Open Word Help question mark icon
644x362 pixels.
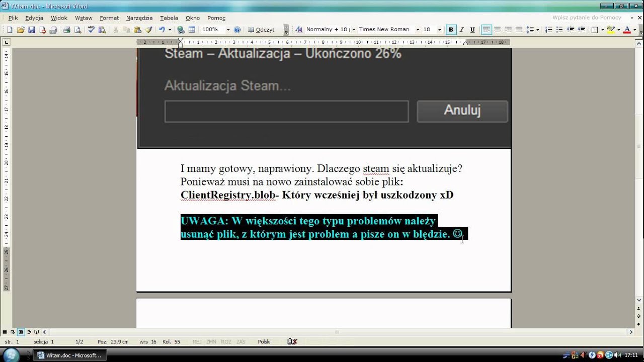click(237, 30)
